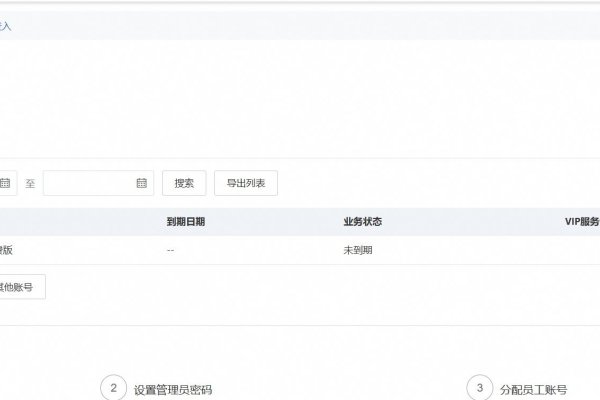The image size is (600, 400).
Task: Click the 业务状态 column header
Action: click(x=362, y=222)
